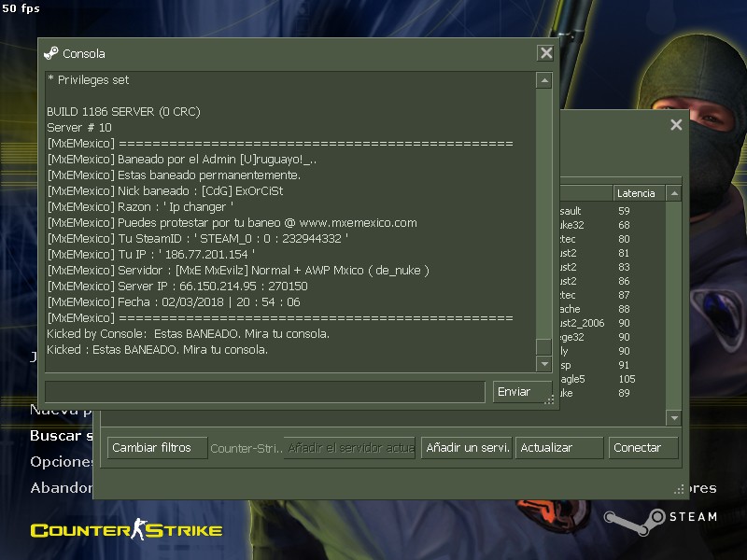Click the 'Fecha : 02/03/2018' console line
Image resolution: width=747 pixels, height=560 pixels.
point(174,301)
